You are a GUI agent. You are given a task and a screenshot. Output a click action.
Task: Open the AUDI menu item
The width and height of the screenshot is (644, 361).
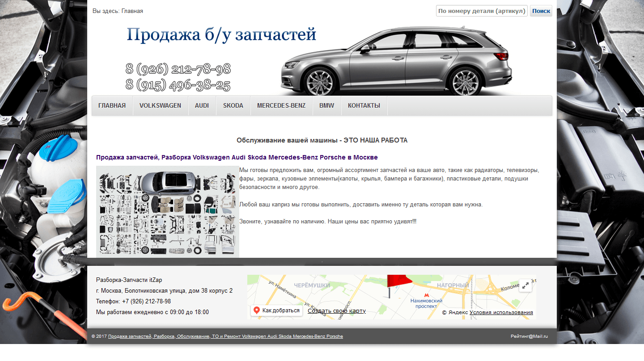(x=202, y=106)
